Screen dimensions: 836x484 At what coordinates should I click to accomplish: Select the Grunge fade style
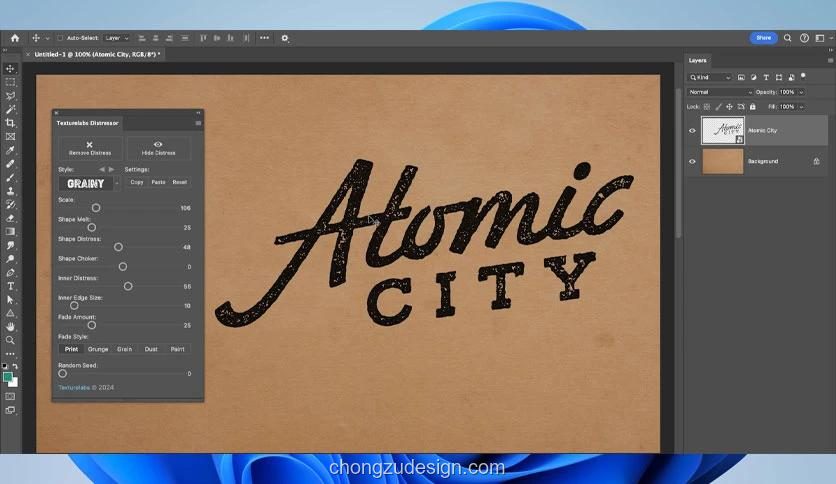[98, 349]
